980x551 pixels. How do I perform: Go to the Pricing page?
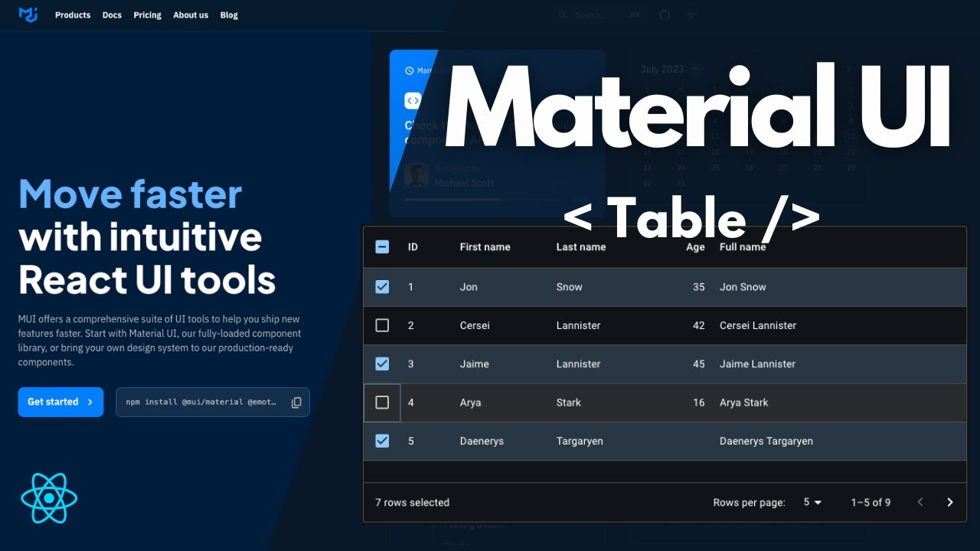click(x=147, y=15)
